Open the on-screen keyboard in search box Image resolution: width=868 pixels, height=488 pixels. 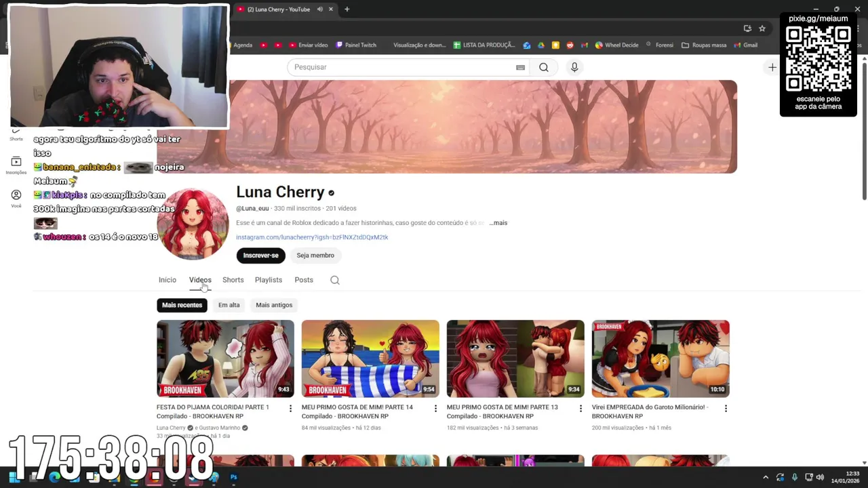(520, 67)
